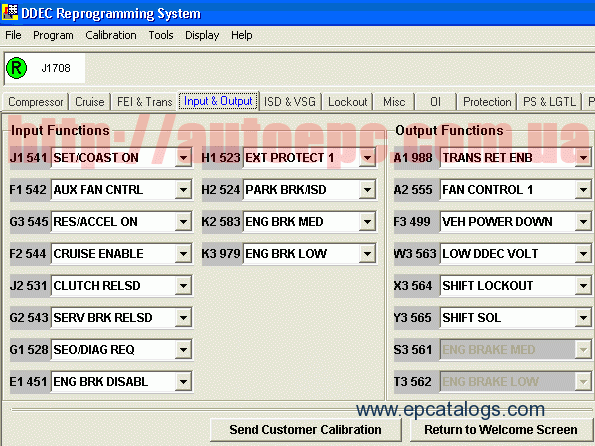Open the Display menu
The width and height of the screenshot is (595, 446).
[202, 35]
